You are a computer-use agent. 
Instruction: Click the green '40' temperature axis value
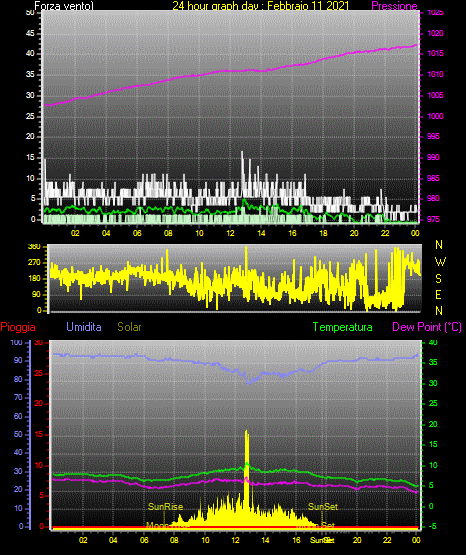[x=433, y=342]
